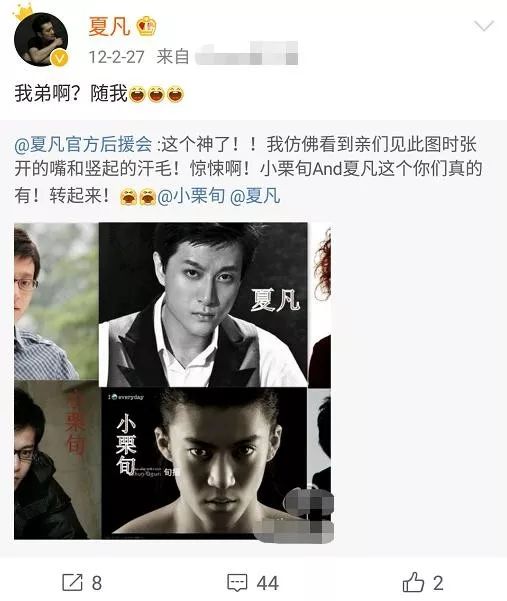Expand the post options chevron
507x601 pixels.
click(484, 26)
